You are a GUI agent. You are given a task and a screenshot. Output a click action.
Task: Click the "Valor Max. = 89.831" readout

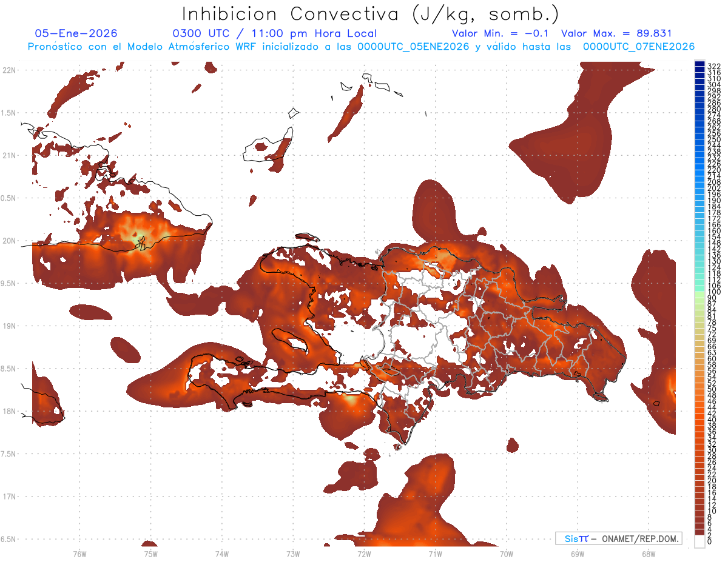point(617,33)
